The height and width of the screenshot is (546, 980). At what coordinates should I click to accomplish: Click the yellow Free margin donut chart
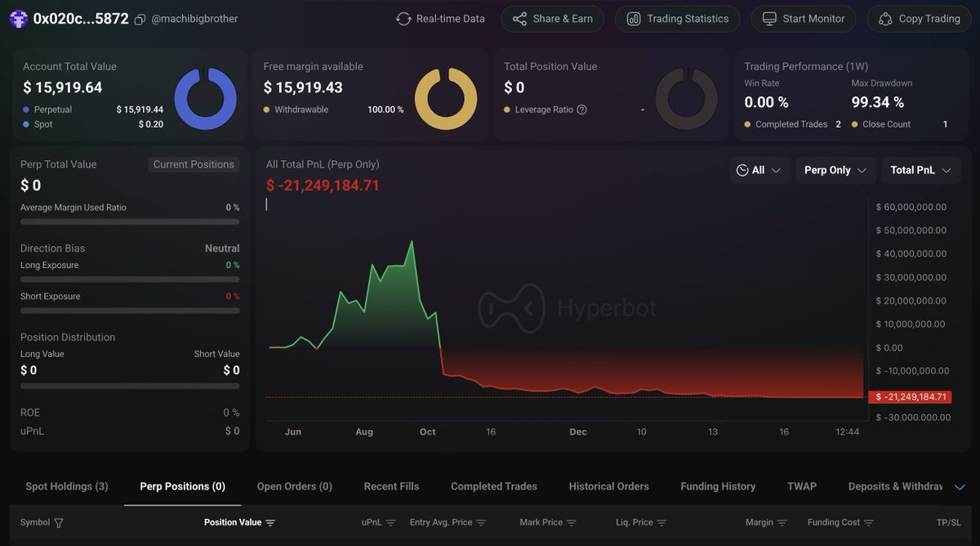[446, 99]
